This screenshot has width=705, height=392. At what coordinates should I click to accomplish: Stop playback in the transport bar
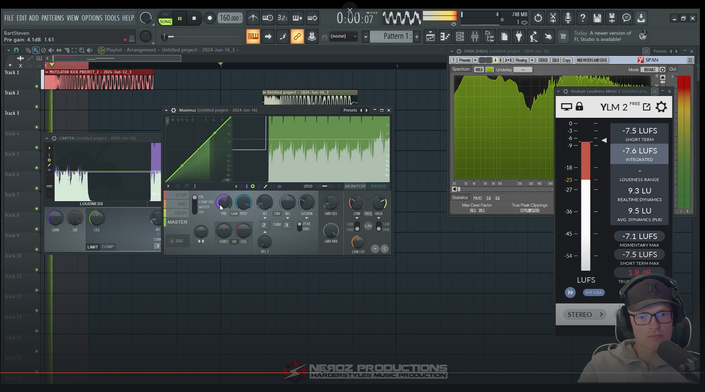click(194, 18)
